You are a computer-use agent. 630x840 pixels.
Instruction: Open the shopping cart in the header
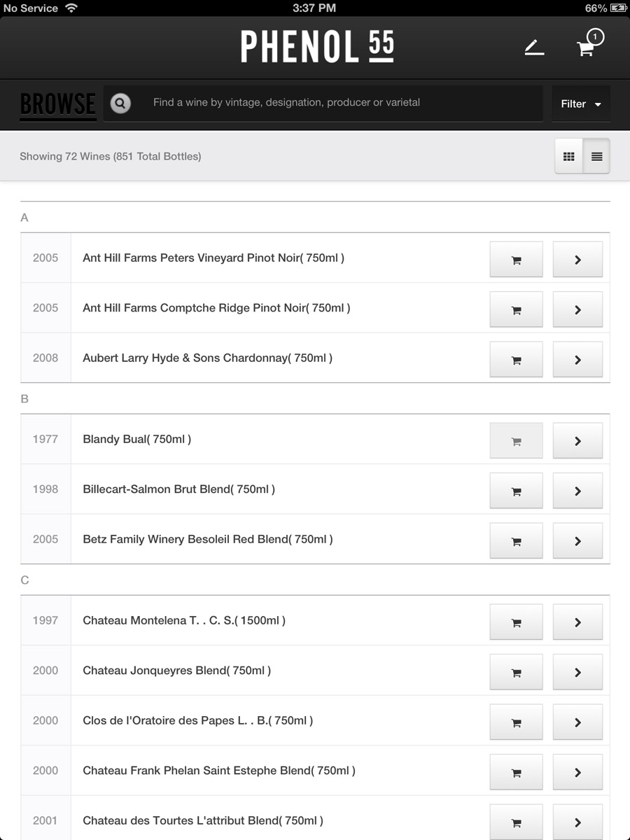tap(587, 48)
